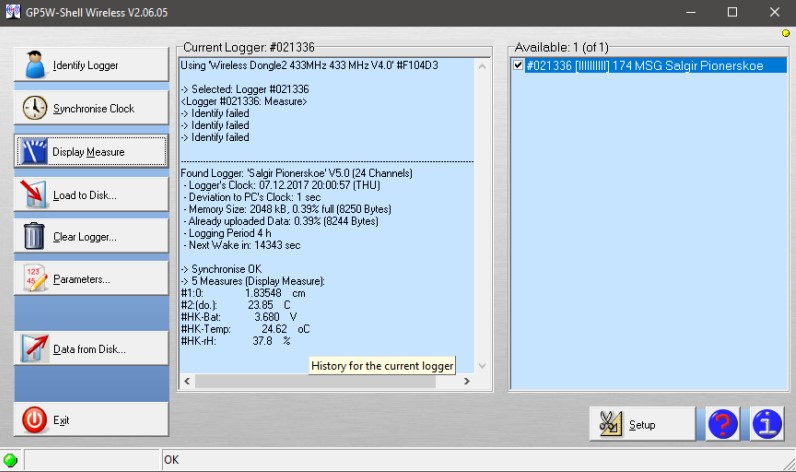
Task: Show info using the blue 'i' icon
Action: (x=766, y=424)
